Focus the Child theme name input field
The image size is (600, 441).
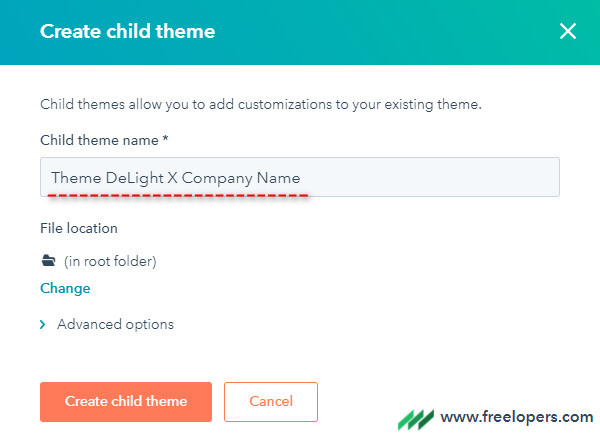point(300,177)
